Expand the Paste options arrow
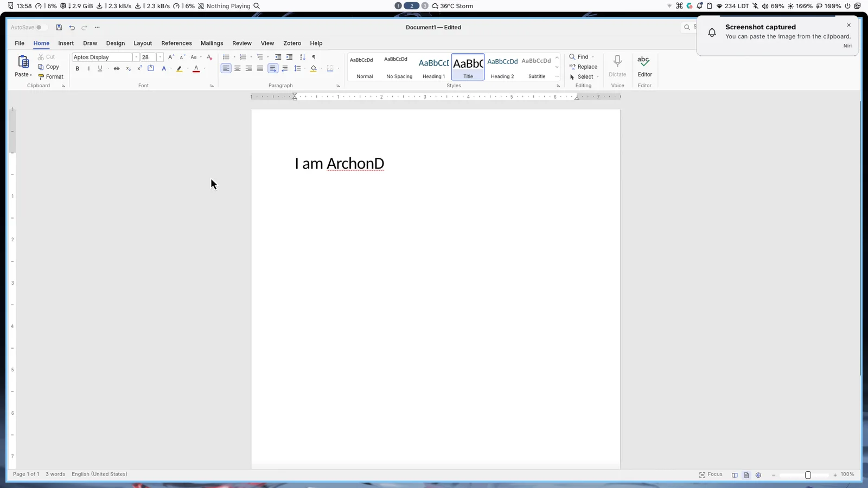This screenshot has height=488, width=868. (31, 75)
